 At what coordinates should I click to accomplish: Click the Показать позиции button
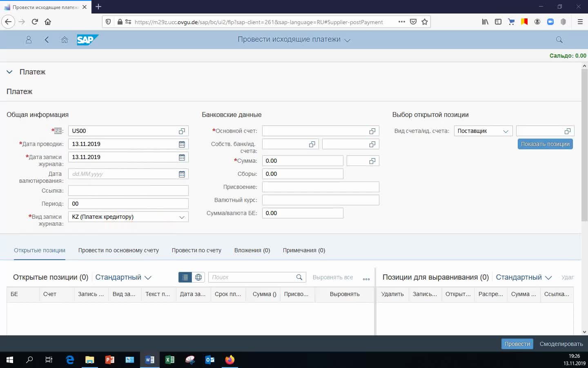[545, 144]
